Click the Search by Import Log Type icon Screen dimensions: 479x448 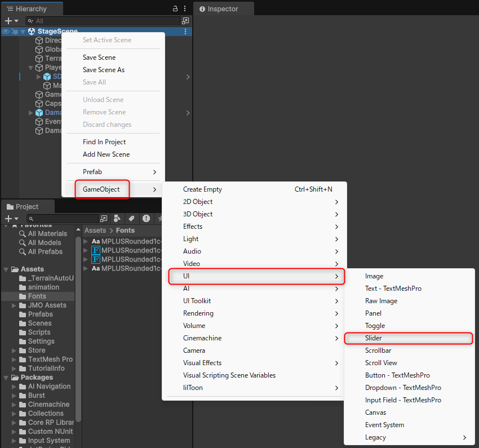146,219
